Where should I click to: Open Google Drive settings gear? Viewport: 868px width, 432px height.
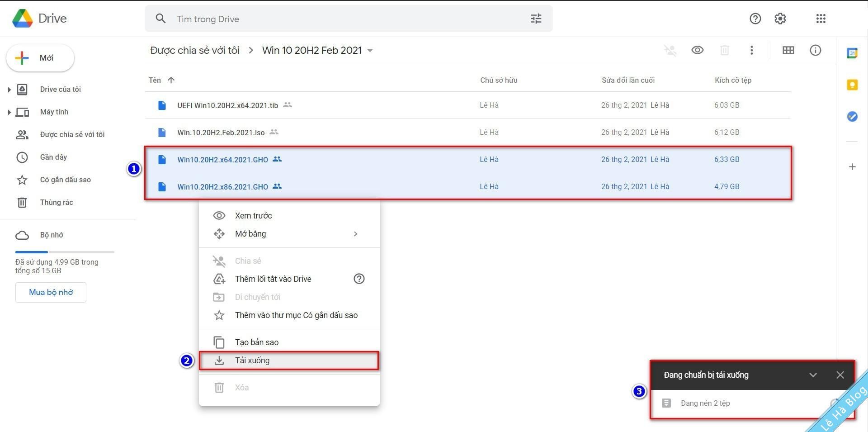[779, 19]
